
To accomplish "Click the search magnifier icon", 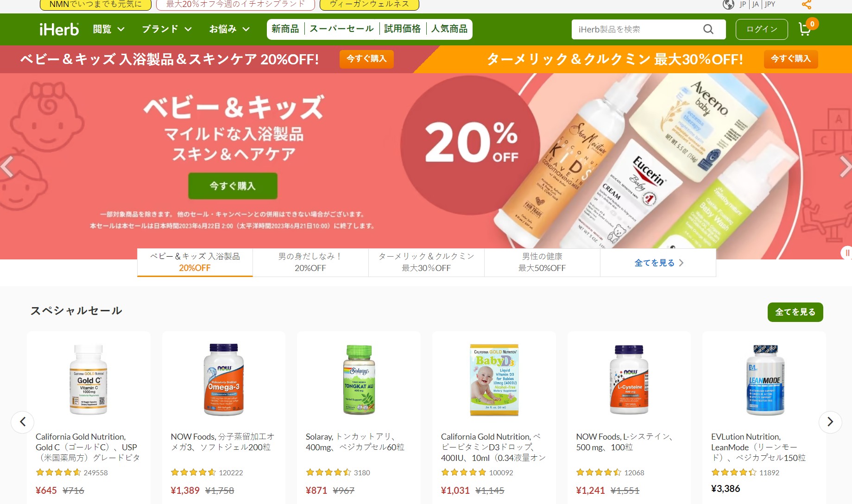I will pyautogui.click(x=708, y=29).
